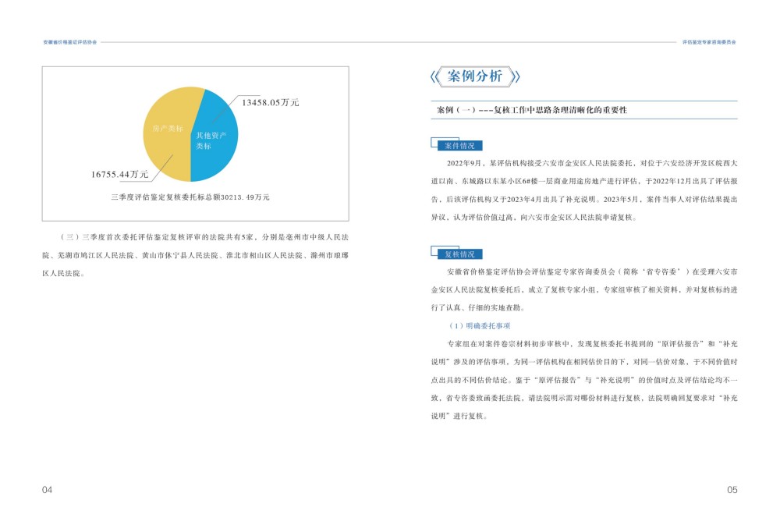
Task: Click the paragraph line beginning 安徽省价格鉴定评估协会评估鉴定专家咨询委员会
Action: [x=592, y=271]
